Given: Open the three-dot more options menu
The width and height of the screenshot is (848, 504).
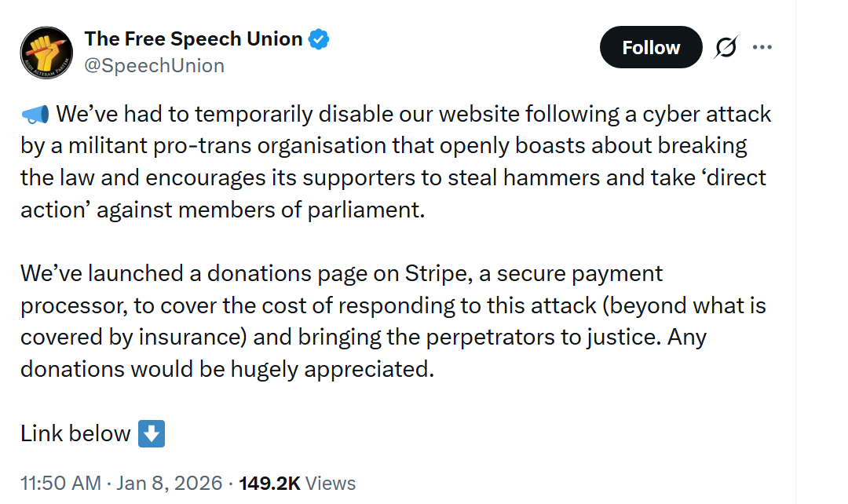Looking at the screenshot, I should pos(762,48).
